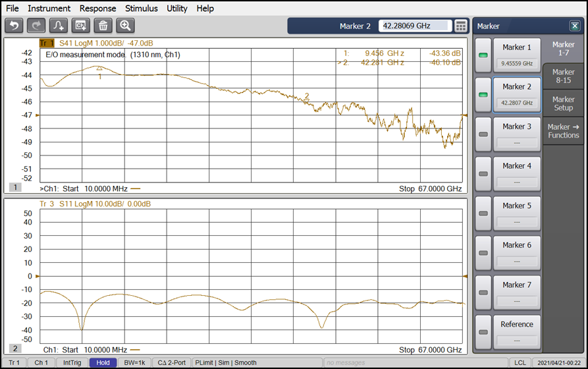Click the BW=1k status bar item

pos(134,362)
